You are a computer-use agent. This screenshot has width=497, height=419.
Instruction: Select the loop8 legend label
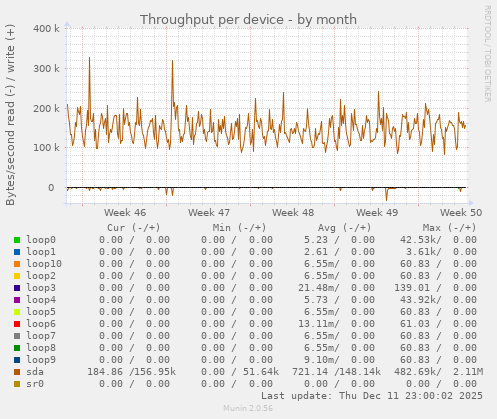coord(41,348)
